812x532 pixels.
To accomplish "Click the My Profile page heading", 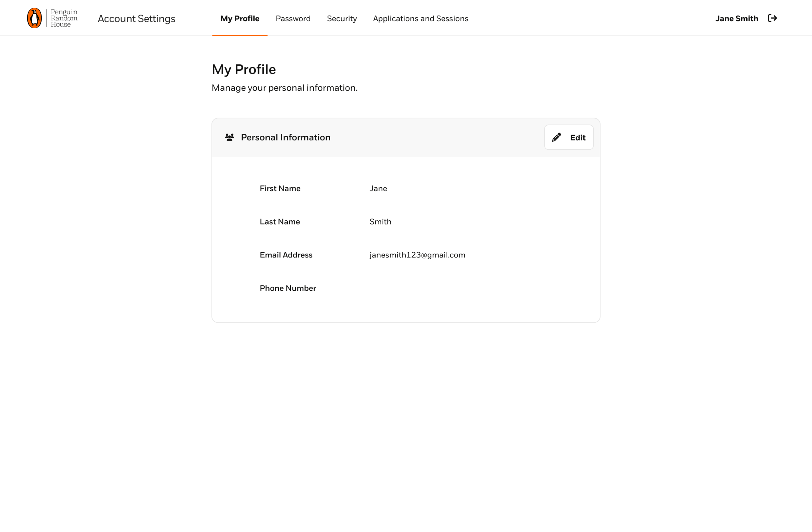I will tap(244, 69).
